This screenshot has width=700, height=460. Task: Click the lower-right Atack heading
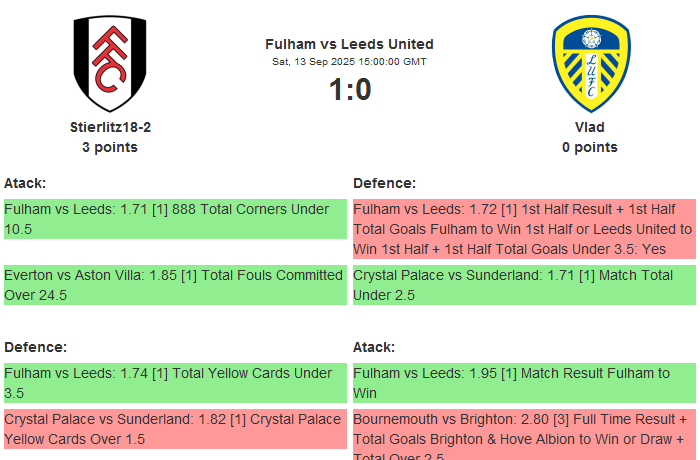[x=374, y=347]
